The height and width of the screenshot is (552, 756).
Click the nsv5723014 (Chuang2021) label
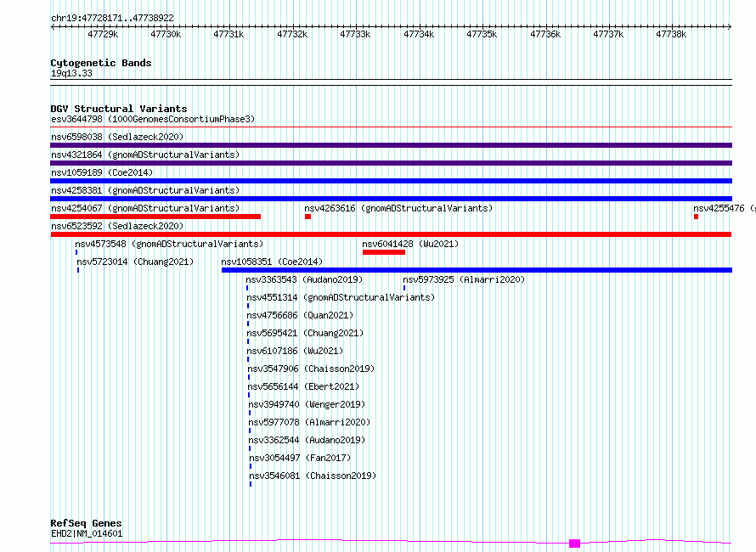tap(135, 262)
